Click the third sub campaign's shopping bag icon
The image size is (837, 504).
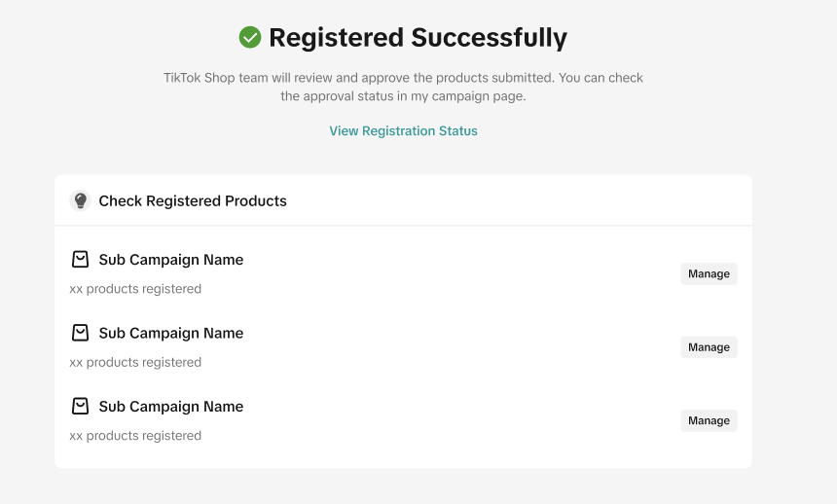coord(81,407)
